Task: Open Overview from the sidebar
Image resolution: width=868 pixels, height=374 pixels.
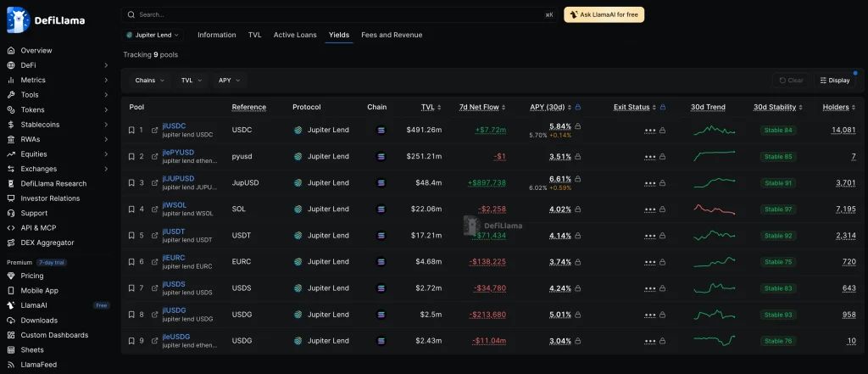Action: point(36,50)
